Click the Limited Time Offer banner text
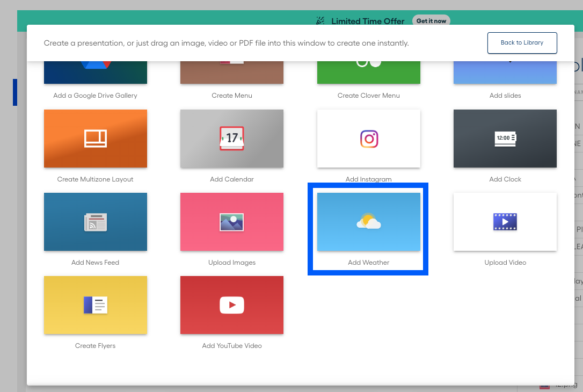The image size is (583, 392). 368,21
